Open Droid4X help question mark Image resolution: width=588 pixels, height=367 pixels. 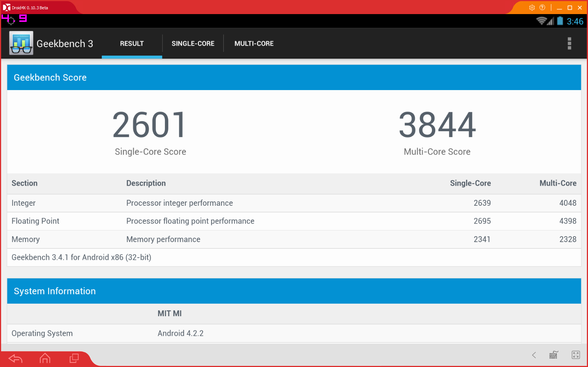click(x=542, y=7)
